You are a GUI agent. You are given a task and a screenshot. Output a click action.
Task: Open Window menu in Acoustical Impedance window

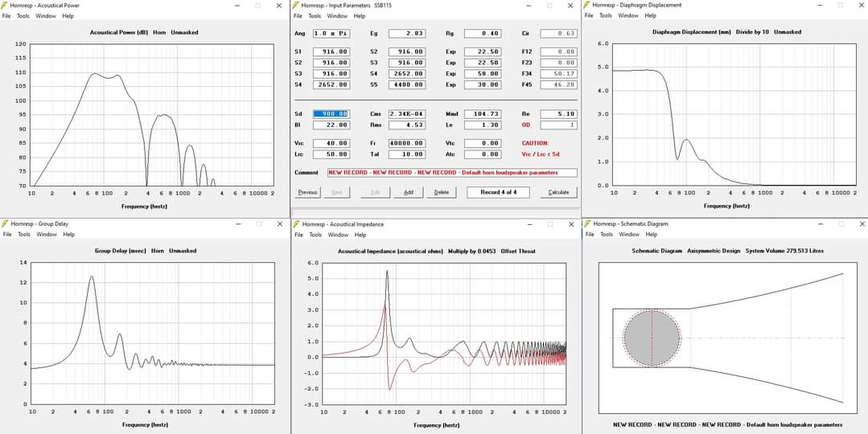(338, 235)
